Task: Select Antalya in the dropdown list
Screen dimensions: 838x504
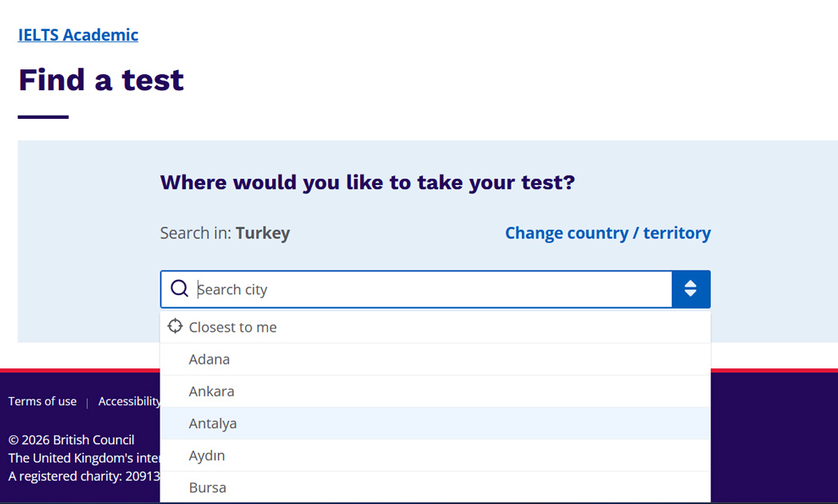Action: [212, 423]
